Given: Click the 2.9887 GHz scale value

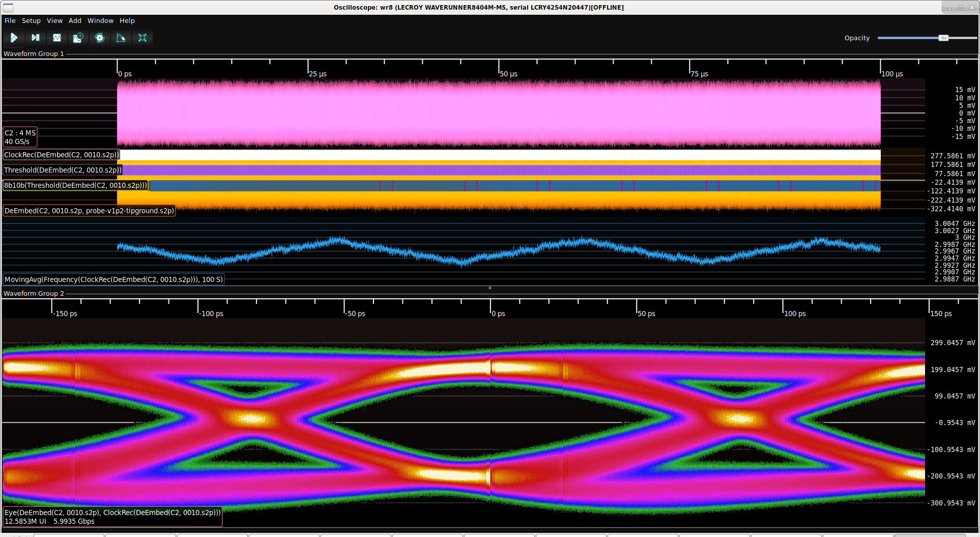Looking at the screenshot, I should [955, 279].
